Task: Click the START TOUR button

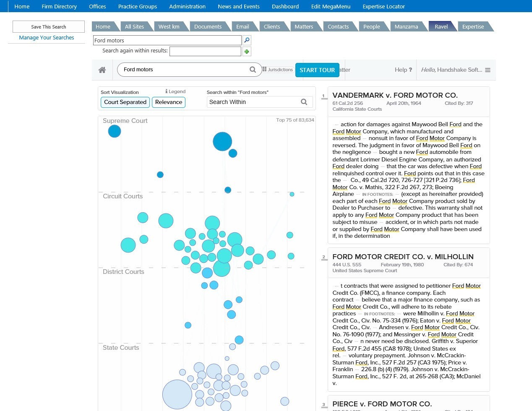Action: pyautogui.click(x=317, y=70)
